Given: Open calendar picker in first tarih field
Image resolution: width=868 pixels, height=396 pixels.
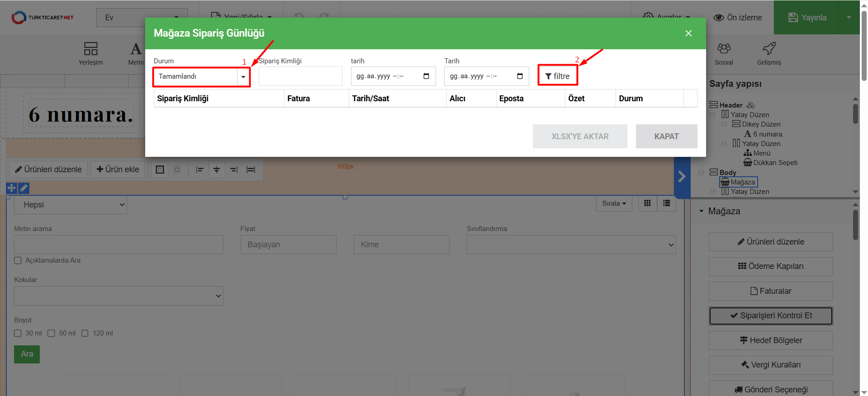Looking at the screenshot, I should (x=426, y=76).
